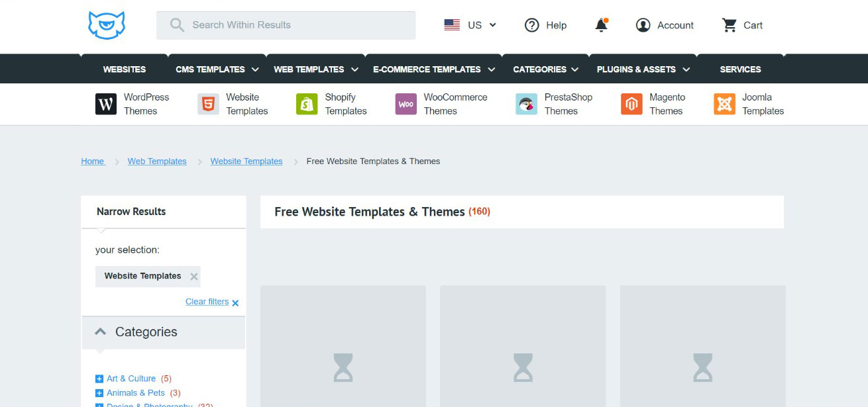Click the Art & Culture category link
The width and height of the screenshot is (868, 407).
pyautogui.click(x=131, y=379)
